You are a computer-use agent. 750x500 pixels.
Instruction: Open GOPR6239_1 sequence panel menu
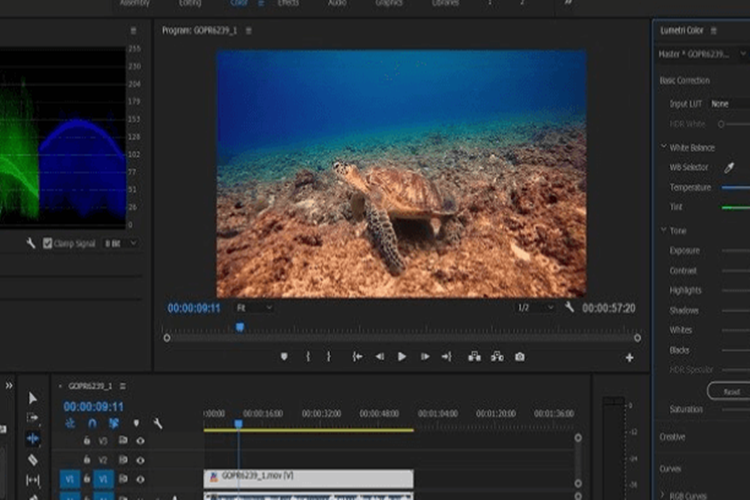pyautogui.click(x=123, y=386)
